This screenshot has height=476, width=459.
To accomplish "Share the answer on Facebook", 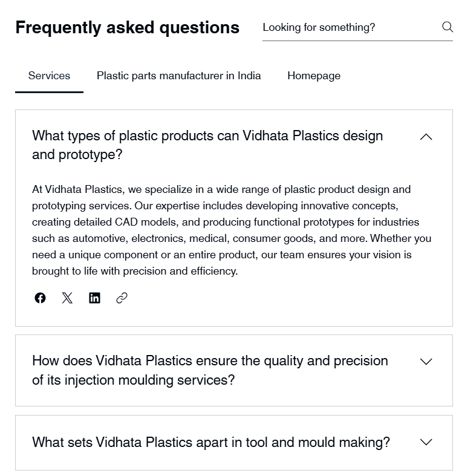I will click(x=40, y=298).
